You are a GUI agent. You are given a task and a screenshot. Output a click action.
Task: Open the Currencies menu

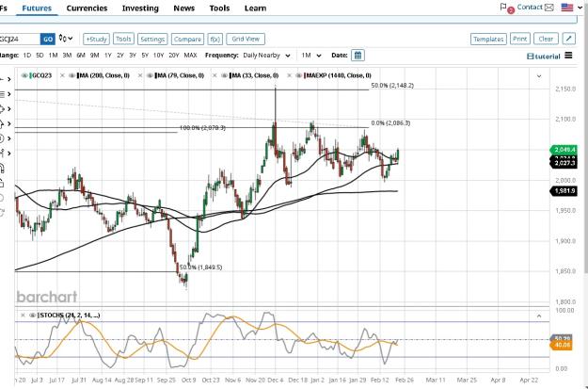87,8
